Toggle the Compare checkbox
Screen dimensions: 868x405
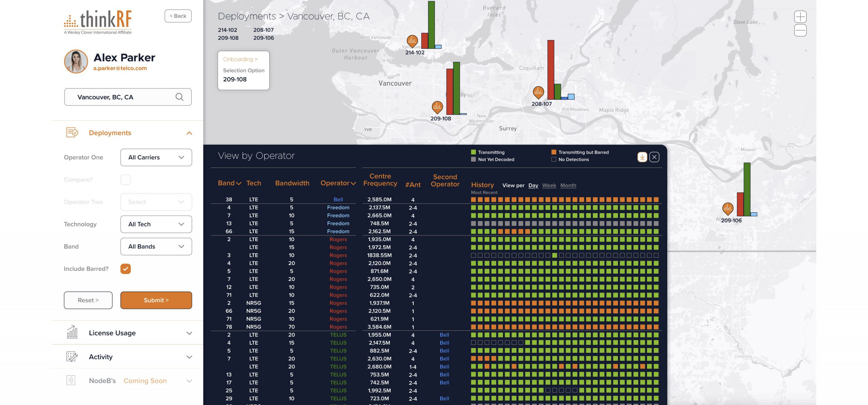pos(125,180)
